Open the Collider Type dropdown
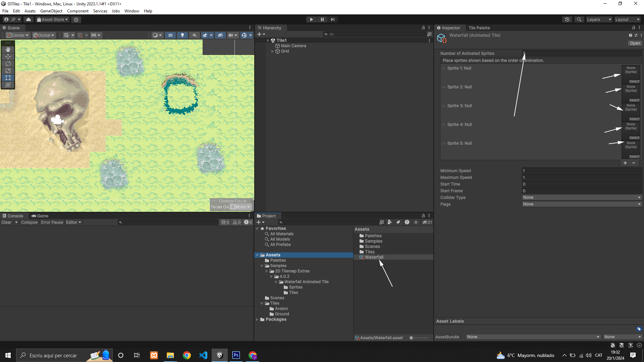This screenshot has height=362, width=644. pos(582,197)
